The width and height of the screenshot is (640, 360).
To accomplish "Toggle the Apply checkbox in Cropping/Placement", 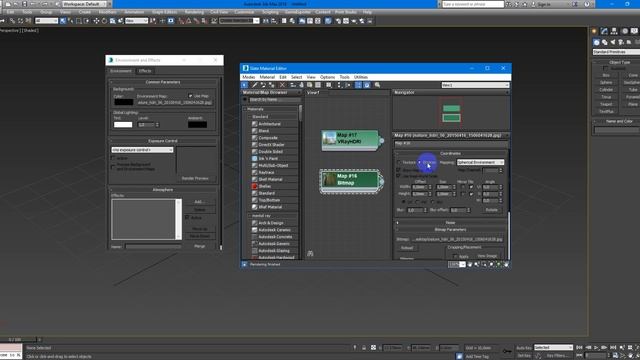I will pyautogui.click(x=455, y=256).
